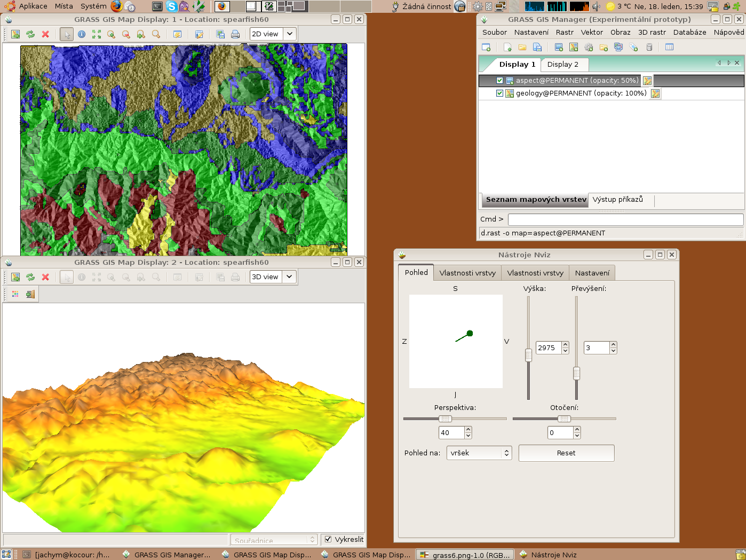Uncheck the aspect@PERMANENT layer checkbox
The image size is (746, 560).
499,81
